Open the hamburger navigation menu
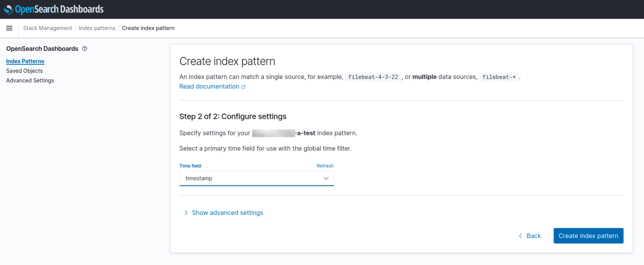644x265 pixels. click(x=9, y=28)
